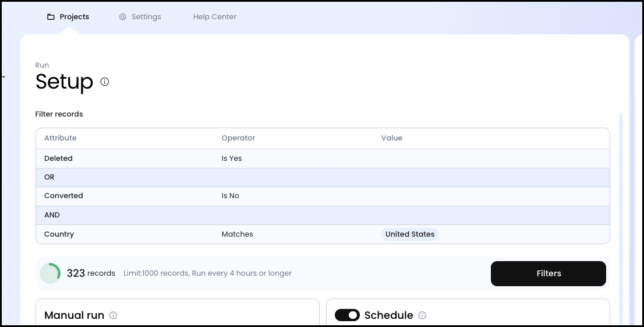Image resolution: width=644 pixels, height=327 pixels.
Task: Go to Help Center
Action: (215, 17)
